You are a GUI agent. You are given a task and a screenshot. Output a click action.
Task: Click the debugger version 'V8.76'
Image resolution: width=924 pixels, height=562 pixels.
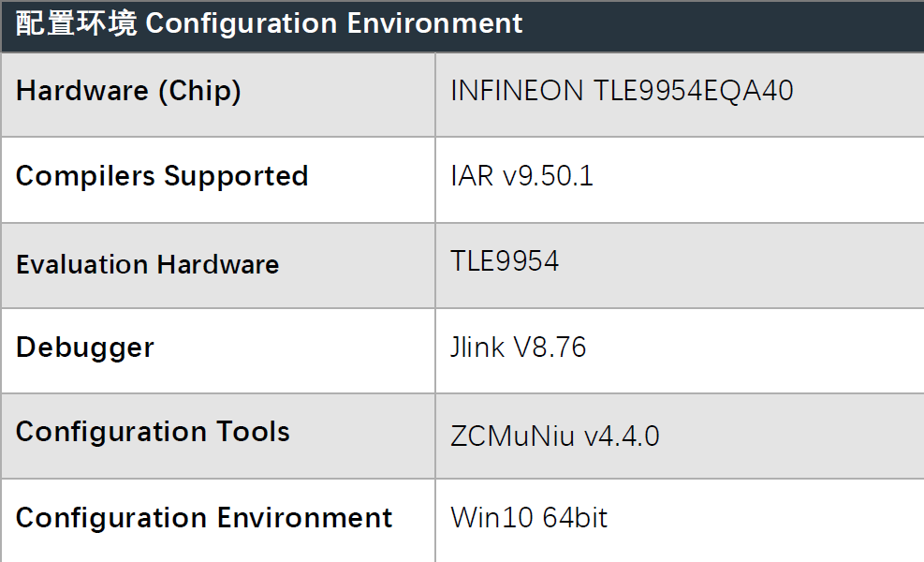550,348
